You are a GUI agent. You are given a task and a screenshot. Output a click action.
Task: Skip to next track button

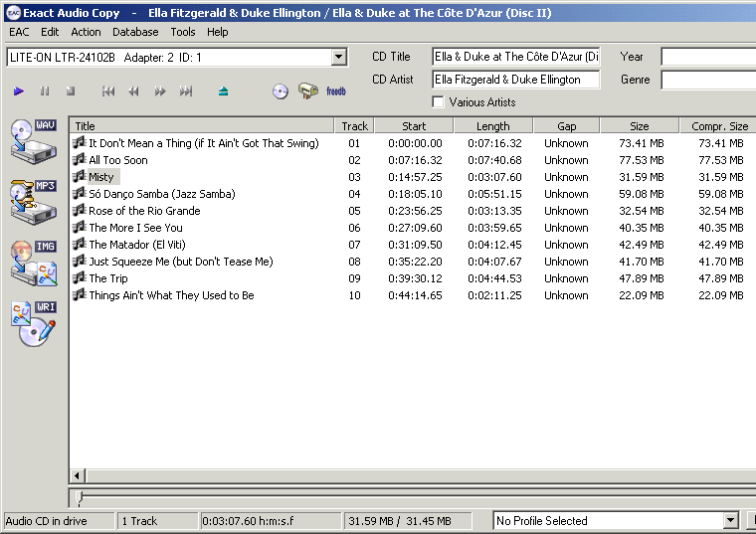click(x=185, y=91)
